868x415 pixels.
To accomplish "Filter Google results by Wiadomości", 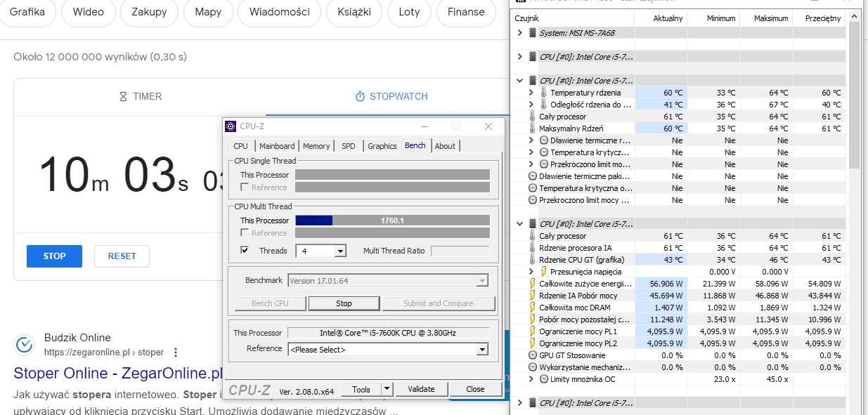I will click(279, 12).
